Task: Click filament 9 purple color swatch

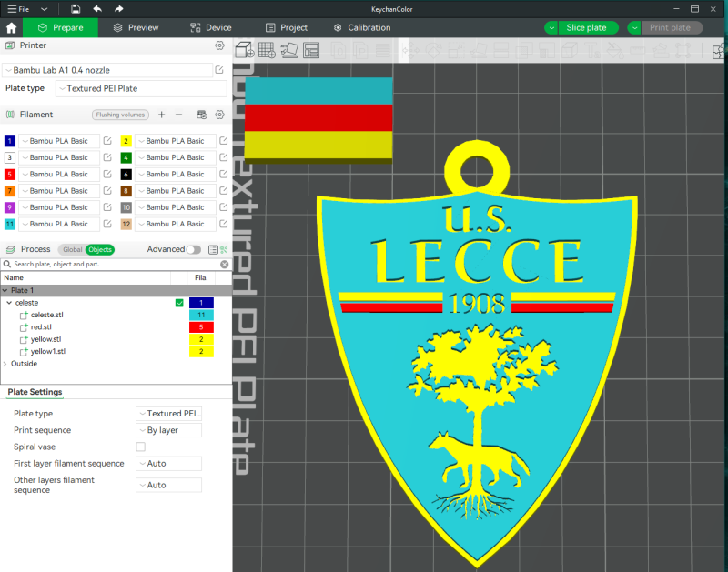Action: 10,207
